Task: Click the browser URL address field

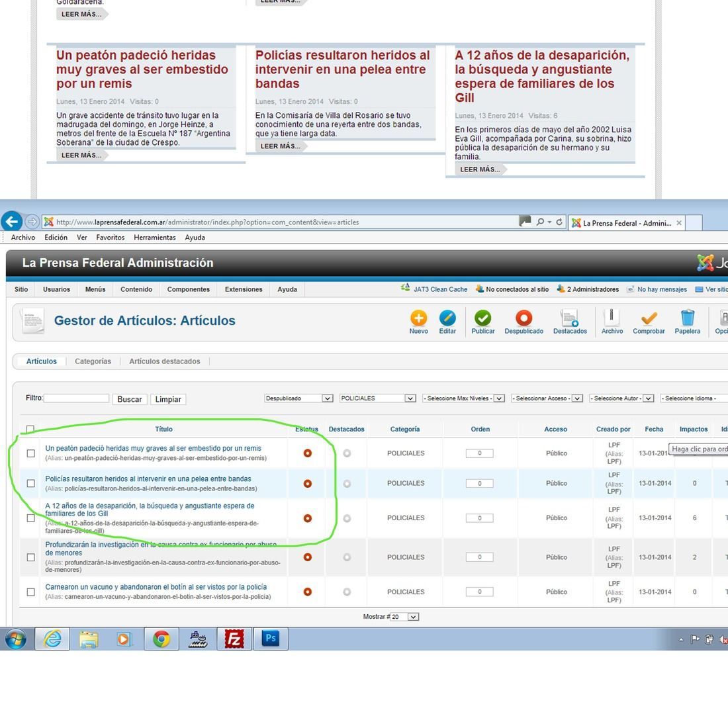Action: point(280,222)
